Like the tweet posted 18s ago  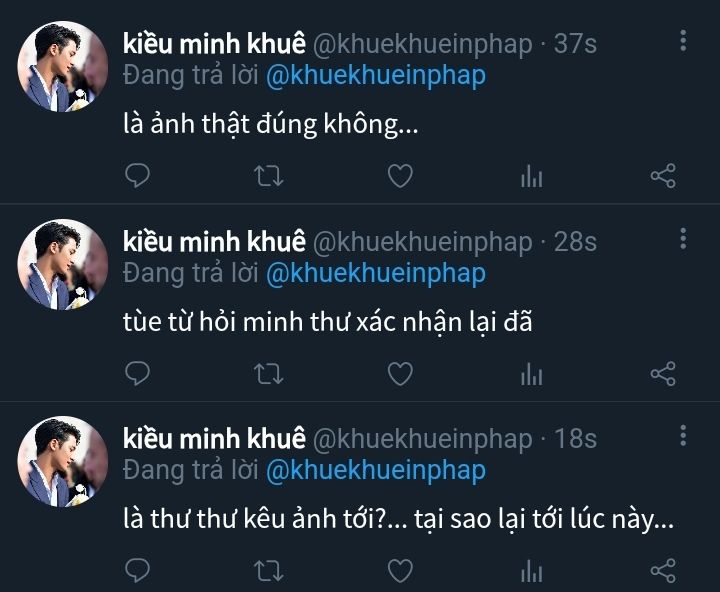pyautogui.click(x=400, y=570)
